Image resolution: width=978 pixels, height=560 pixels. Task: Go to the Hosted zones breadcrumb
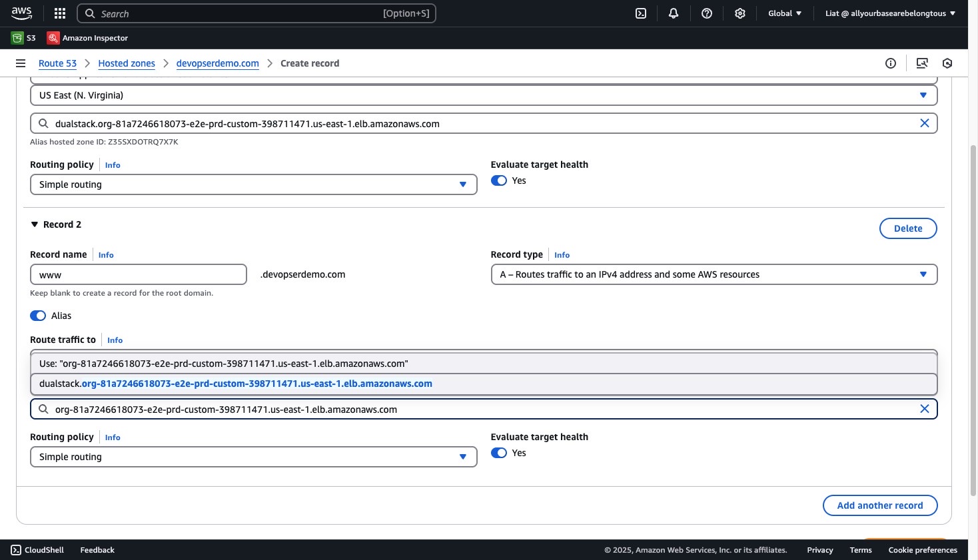coord(127,63)
